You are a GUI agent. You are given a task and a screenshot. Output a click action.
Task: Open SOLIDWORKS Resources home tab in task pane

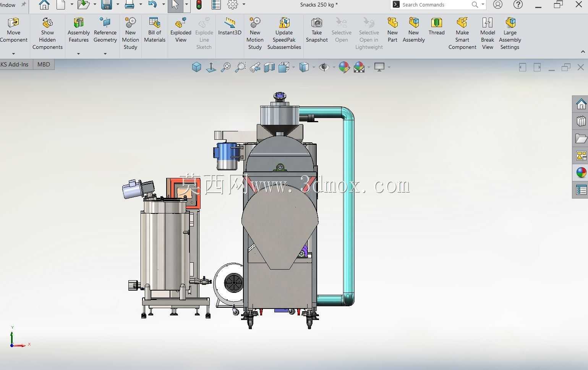581,104
